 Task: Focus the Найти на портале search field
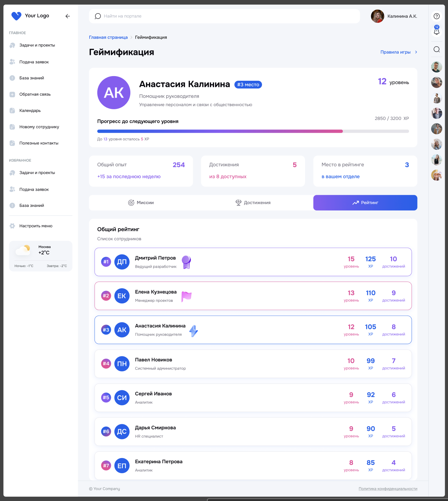pos(224,16)
